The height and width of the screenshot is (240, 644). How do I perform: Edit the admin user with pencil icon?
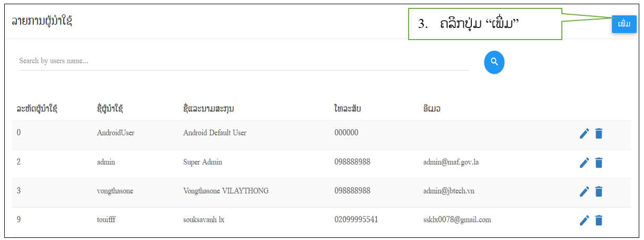point(584,163)
